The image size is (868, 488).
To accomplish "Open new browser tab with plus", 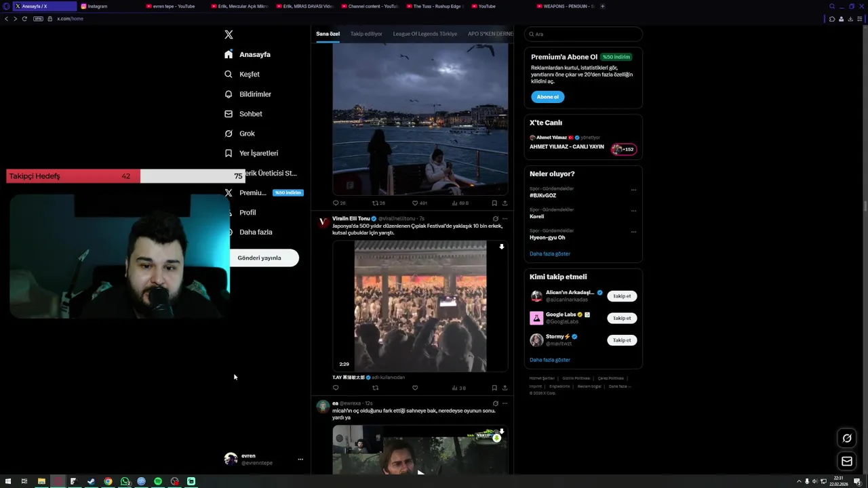I will coord(603,6).
